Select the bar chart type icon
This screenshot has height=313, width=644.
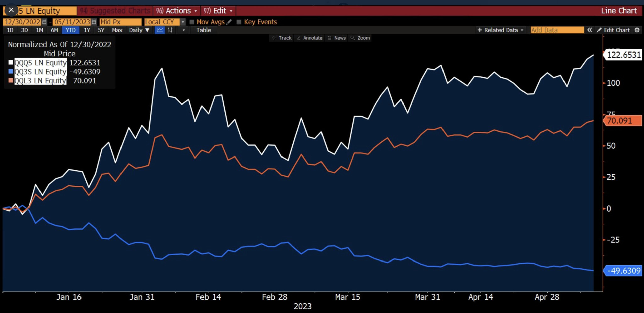click(170, 30)
